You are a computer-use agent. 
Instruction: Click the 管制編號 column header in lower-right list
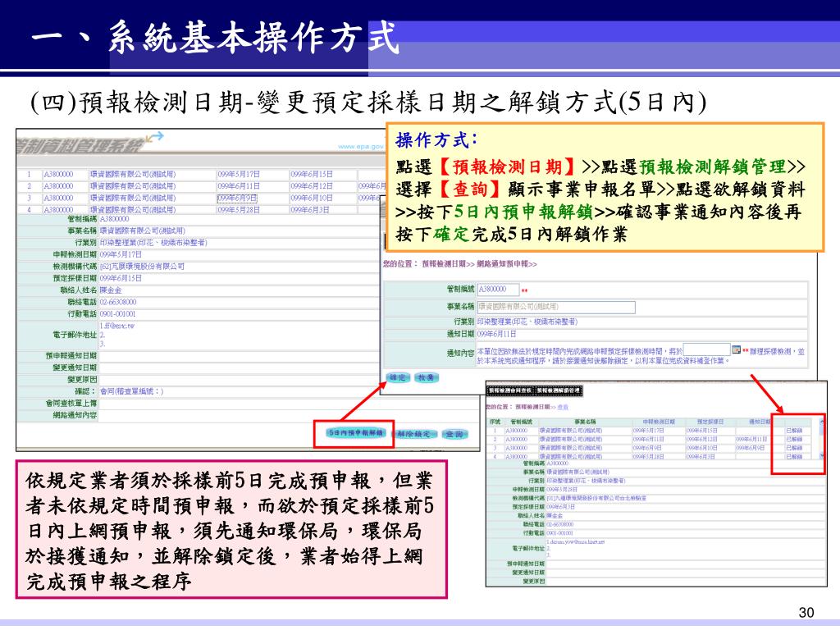click(x=521, y=422)
